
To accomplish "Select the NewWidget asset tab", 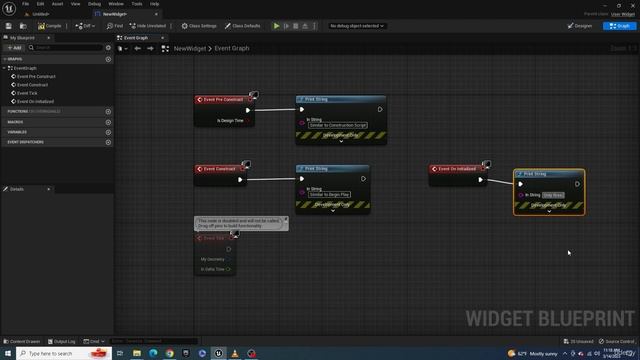I will (x=114, y=14).
